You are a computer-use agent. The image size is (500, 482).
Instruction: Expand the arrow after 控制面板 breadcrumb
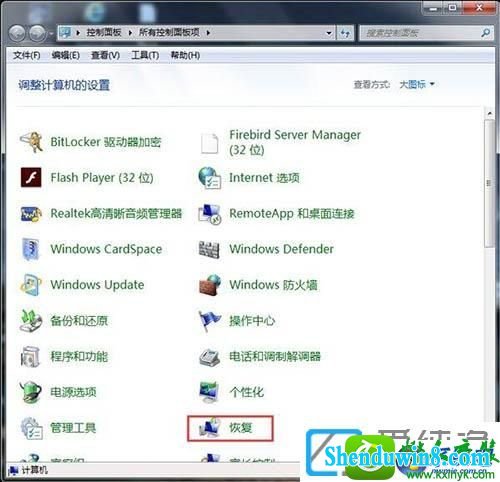click(x=130, y=33)
